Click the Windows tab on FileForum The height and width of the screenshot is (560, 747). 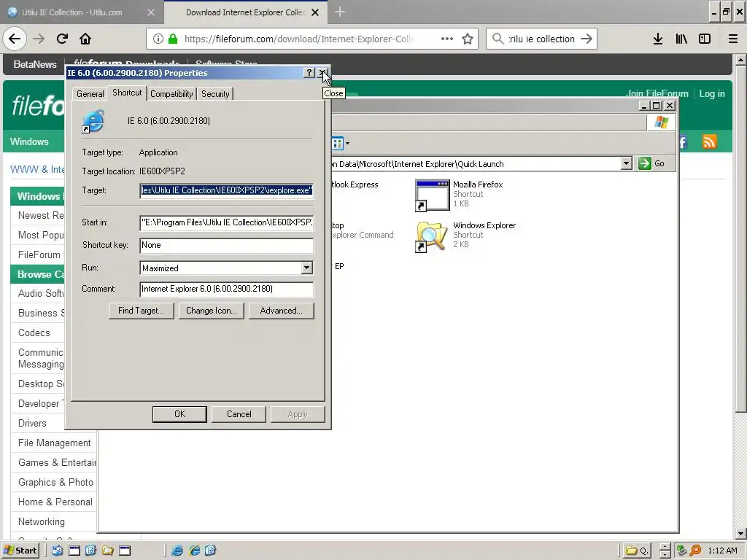click(29, 141)
